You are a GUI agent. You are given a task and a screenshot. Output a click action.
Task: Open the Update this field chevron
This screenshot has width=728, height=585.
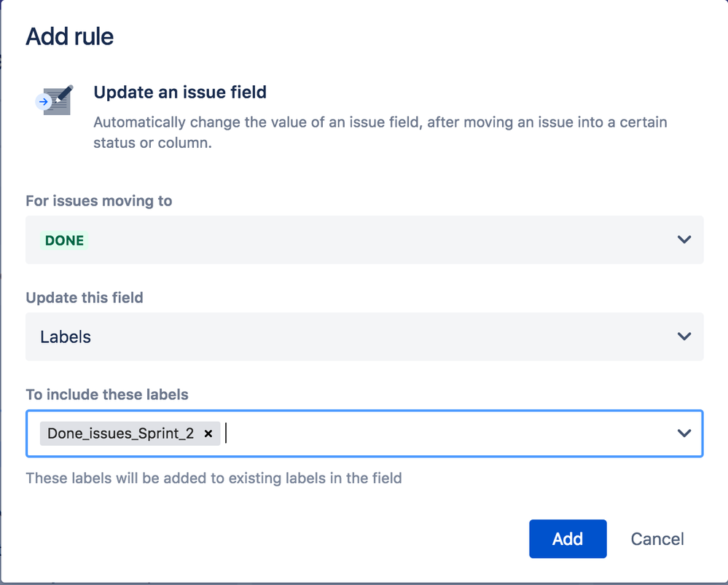(684, 336)
